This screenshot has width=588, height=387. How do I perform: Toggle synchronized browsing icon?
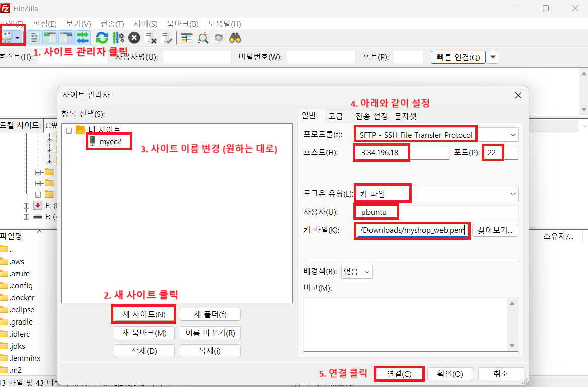point(219,38)
